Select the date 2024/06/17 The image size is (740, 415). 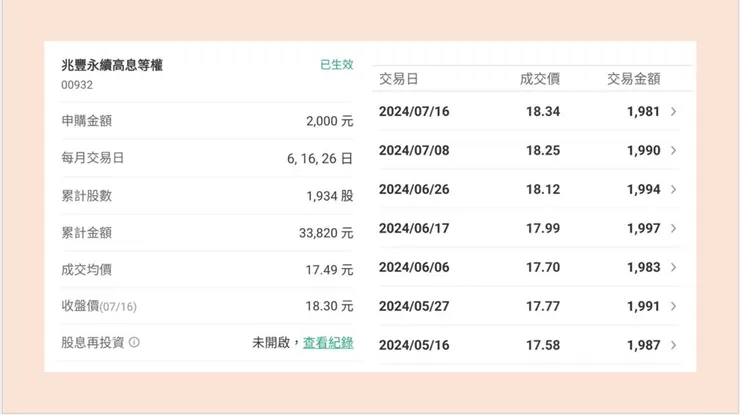point(414,228)
